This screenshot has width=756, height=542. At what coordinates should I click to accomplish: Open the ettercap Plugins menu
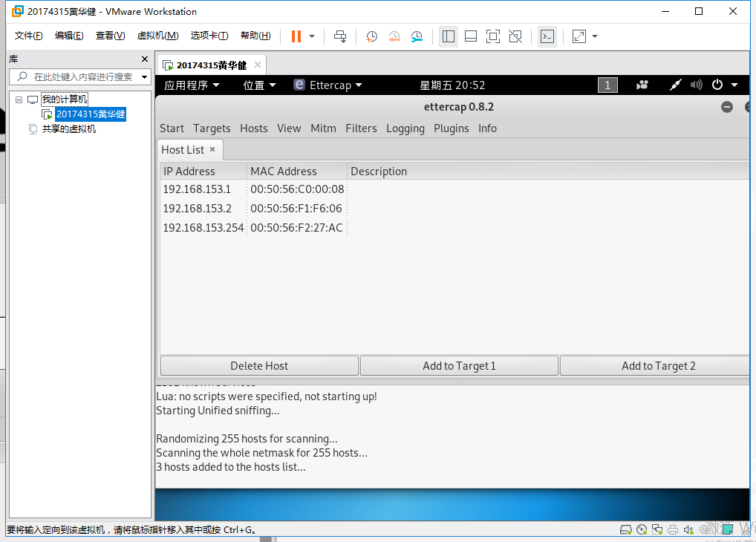pyautogui.click(x=452, y=128)
